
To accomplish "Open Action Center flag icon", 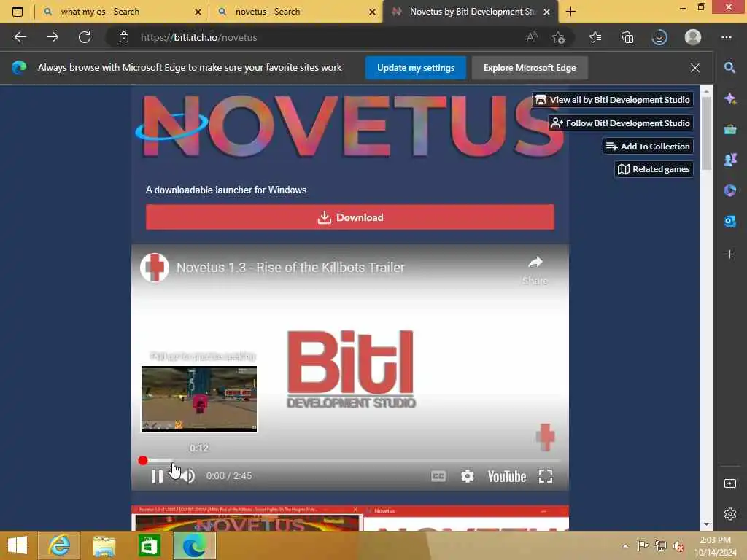I will pyautogui.click(x=643, y=545).
